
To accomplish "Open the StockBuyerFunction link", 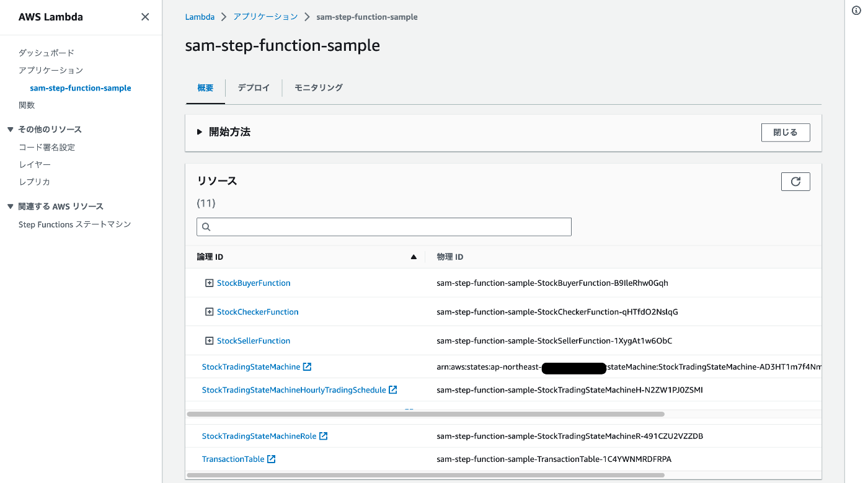I will (254, 283).
